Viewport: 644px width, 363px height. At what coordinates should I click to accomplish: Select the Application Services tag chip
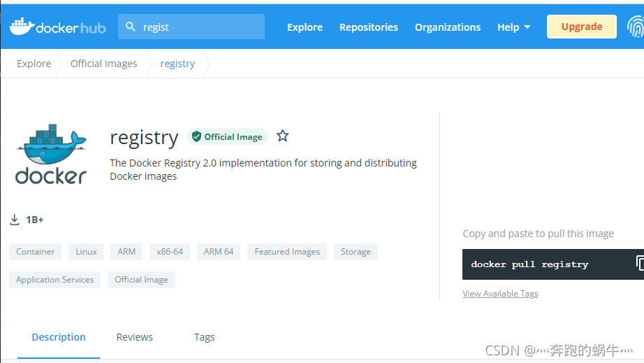click(55, 280)
